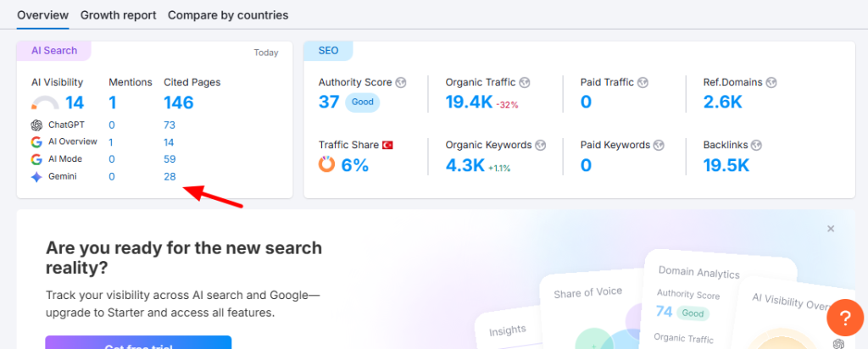Viewport: 868px width, 349px height.
Task: Open the orange help question mark button
Action: [845, 318]
